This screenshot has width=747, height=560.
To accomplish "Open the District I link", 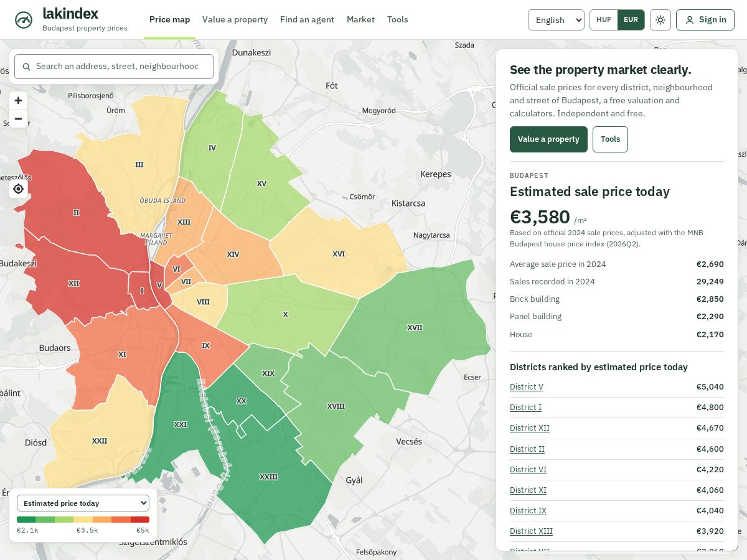I will pyautogui.click(x=525, y=408).
